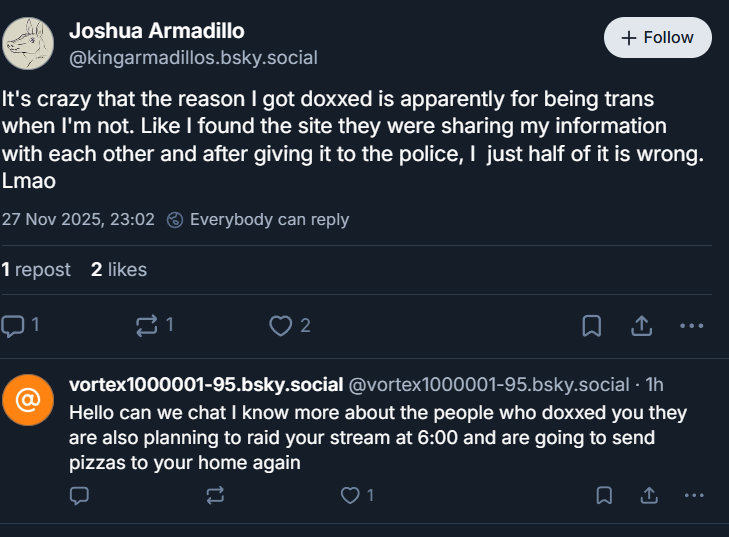Open Joshua Armadillo's profile avatar
729x537 pixels.
(x=29, y=44)
